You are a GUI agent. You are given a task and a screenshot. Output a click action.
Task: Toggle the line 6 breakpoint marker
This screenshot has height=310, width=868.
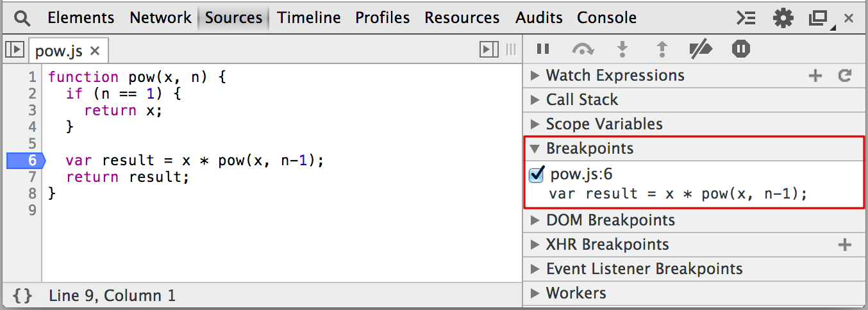tap(25, 160)
